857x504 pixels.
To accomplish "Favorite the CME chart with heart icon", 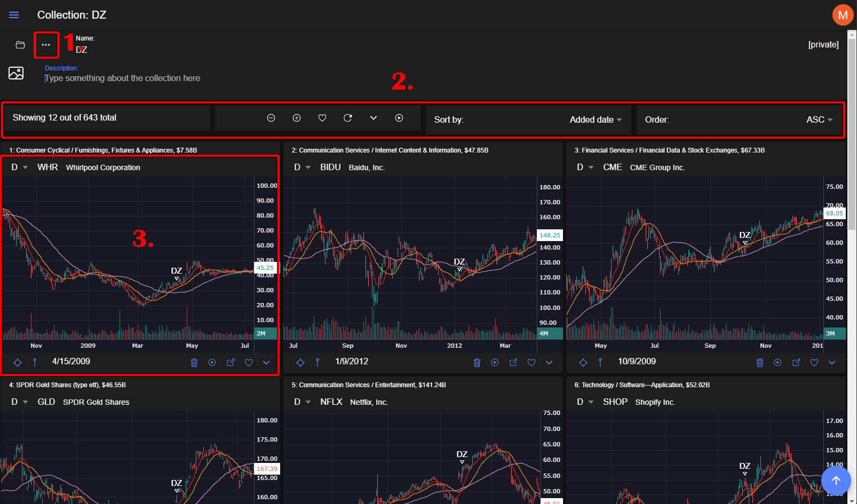I will pos(814,363).
